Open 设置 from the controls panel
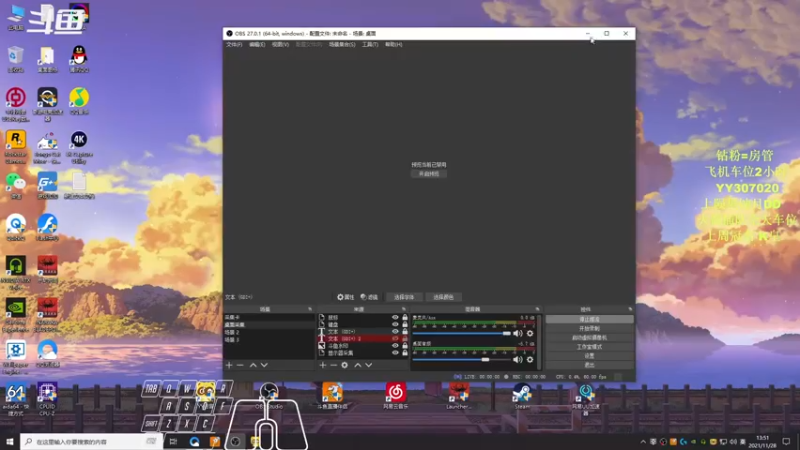 pos(589,356)
